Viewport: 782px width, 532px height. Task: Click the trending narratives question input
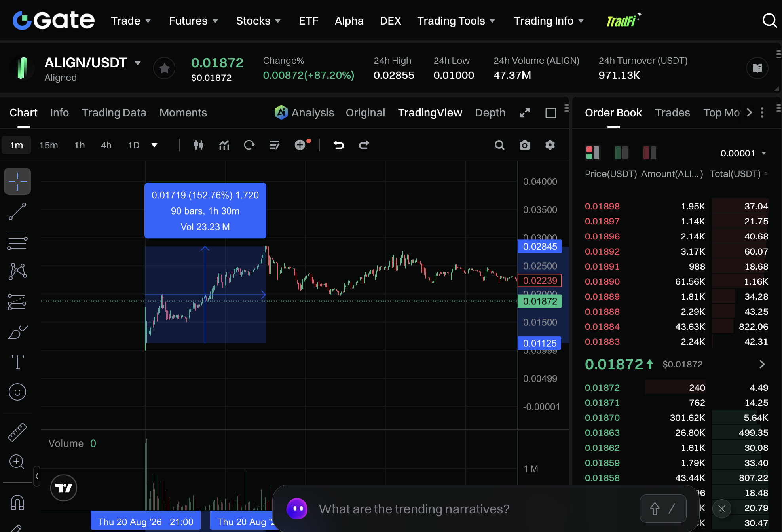pyautogui.click(x=414, y=509)
